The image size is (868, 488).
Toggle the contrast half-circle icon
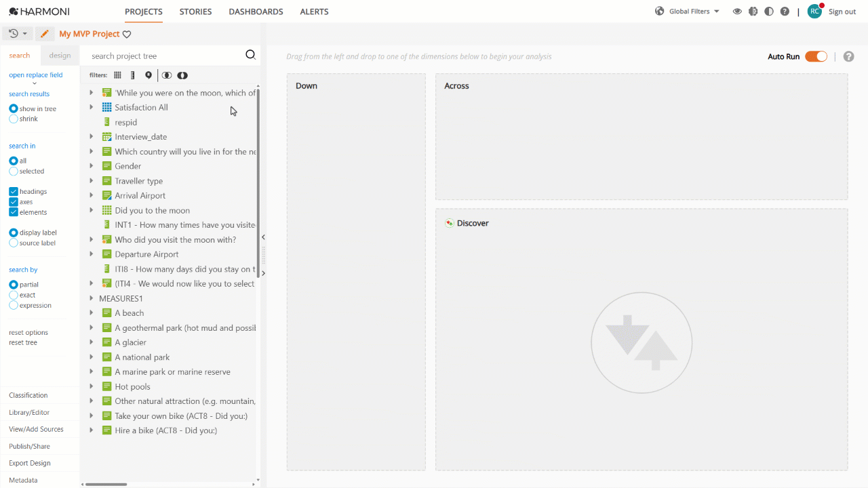click(769, 12)
